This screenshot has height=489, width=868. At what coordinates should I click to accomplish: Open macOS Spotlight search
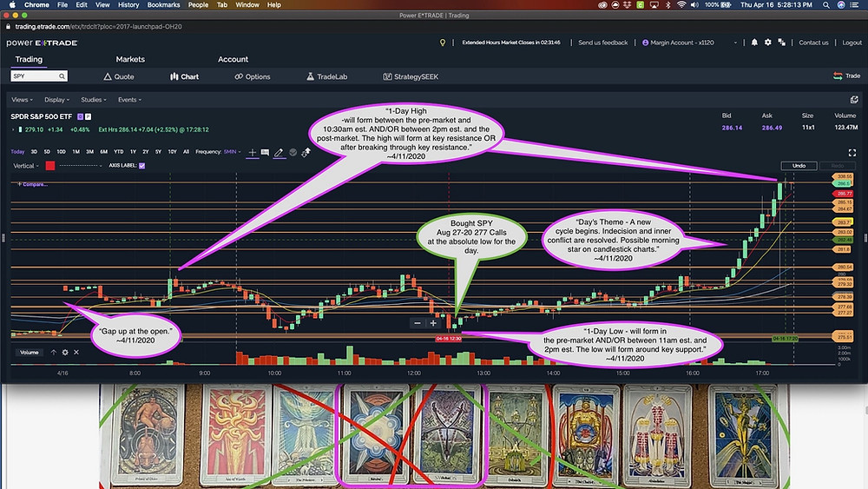826,4
